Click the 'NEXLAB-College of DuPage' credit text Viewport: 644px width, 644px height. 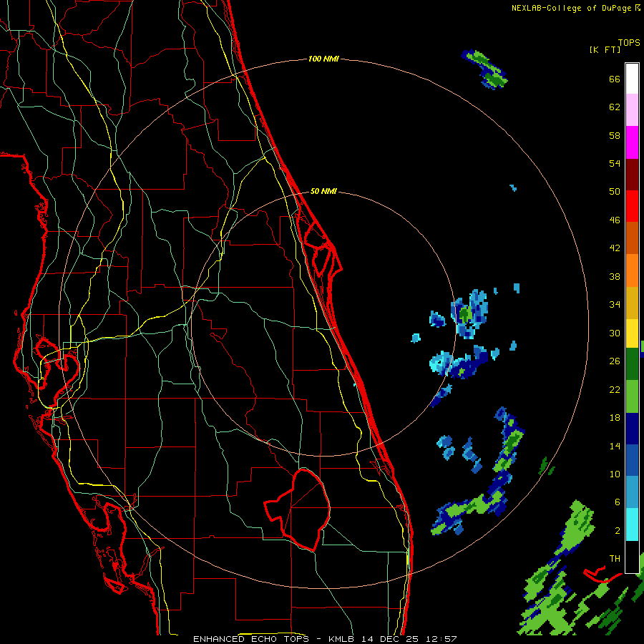pos(572,8)
